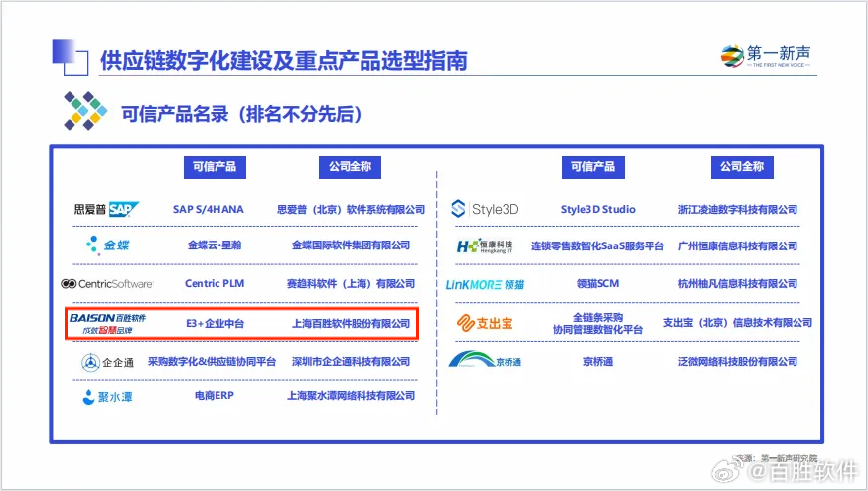The height and width of the screenshot is (491, 868).
Task: Click the title 供应链数字化建设及重点产品选型指南
Action: click(284, 61)
